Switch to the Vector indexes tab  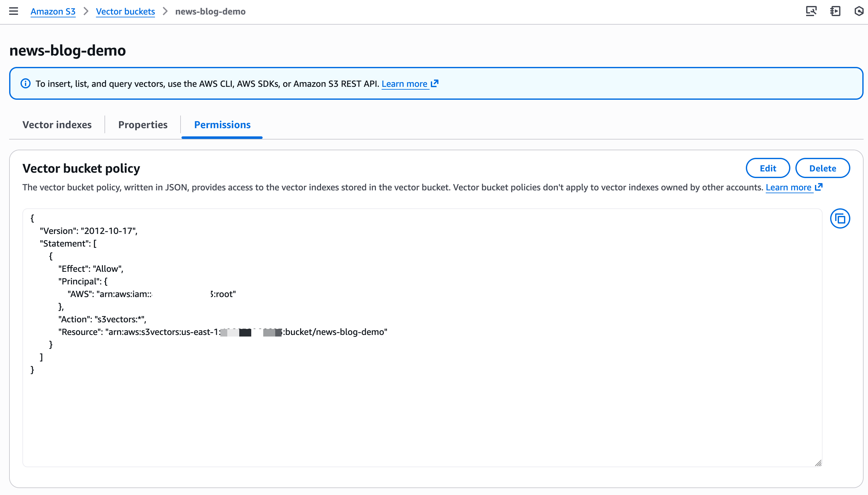click(x=57, y=125)
